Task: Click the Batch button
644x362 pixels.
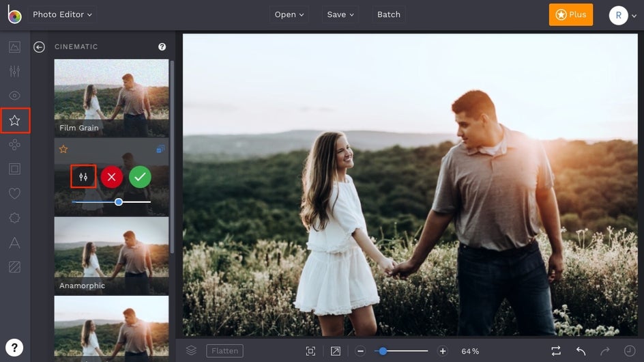Action: coord(389,14)
